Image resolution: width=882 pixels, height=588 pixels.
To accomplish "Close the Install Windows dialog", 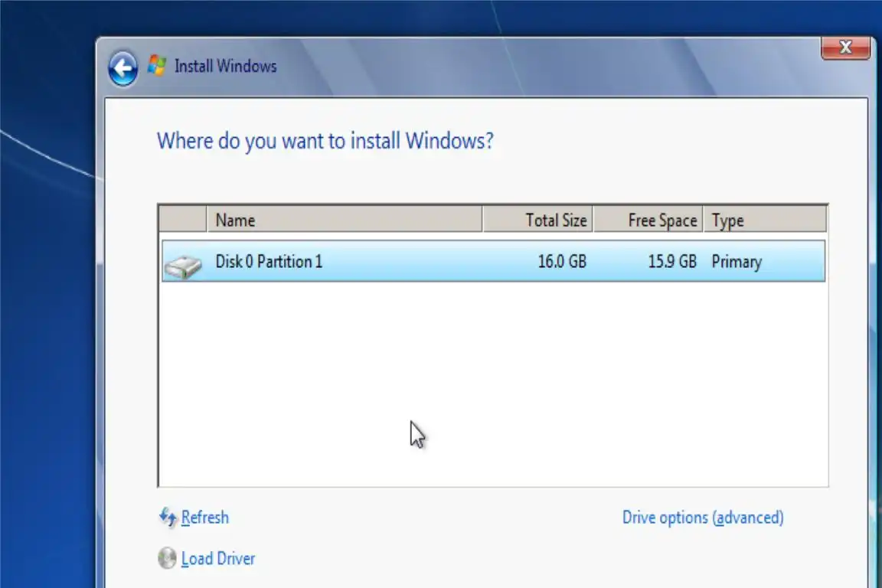I will click(x=845, y=47).
